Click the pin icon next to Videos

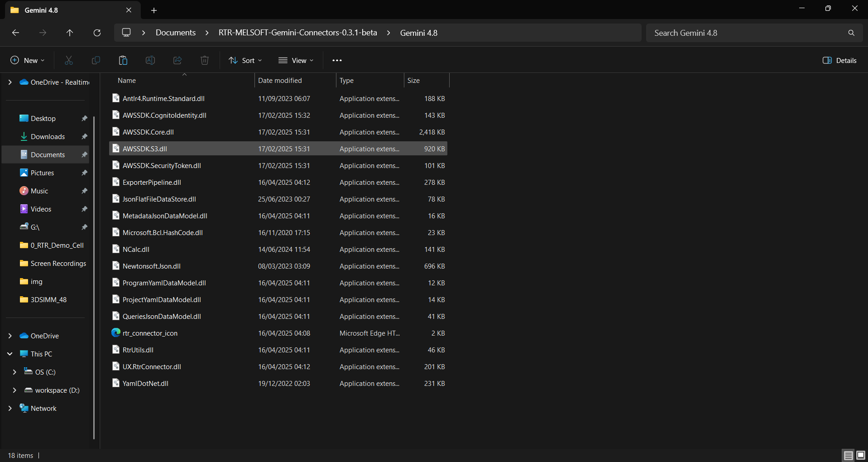(84, 209)
